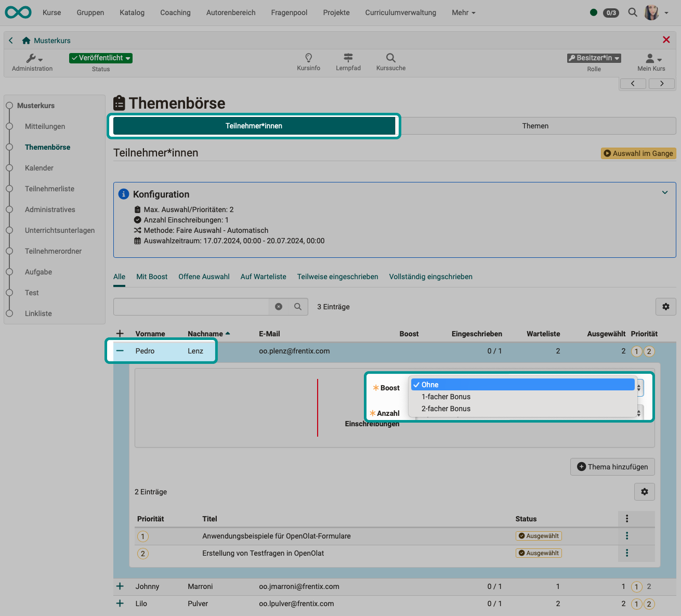
Task: Open Teilnehmerliste from the course sidebar
Action: point(50,188)
